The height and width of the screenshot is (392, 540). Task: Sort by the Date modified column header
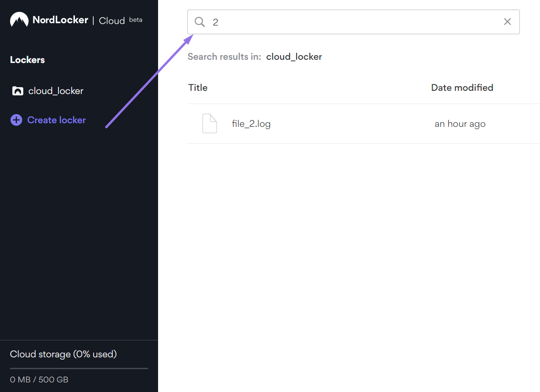click(x=462, y=88)
